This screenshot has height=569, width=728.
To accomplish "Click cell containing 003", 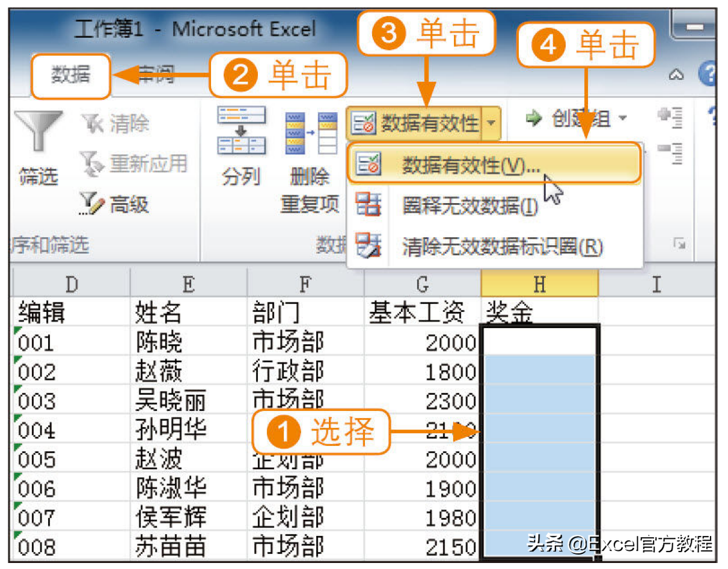I will 72,400.
